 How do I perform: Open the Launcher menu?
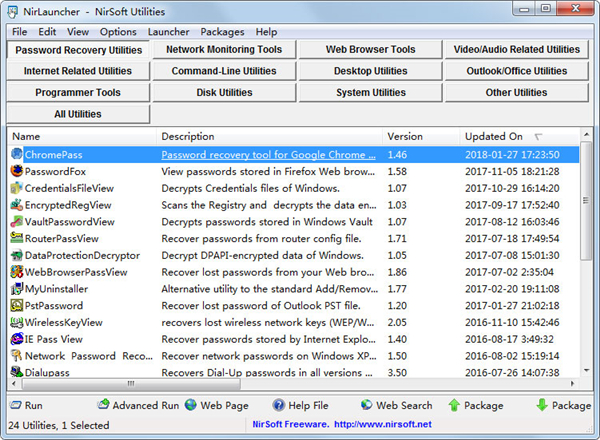[x=168, y=32]
